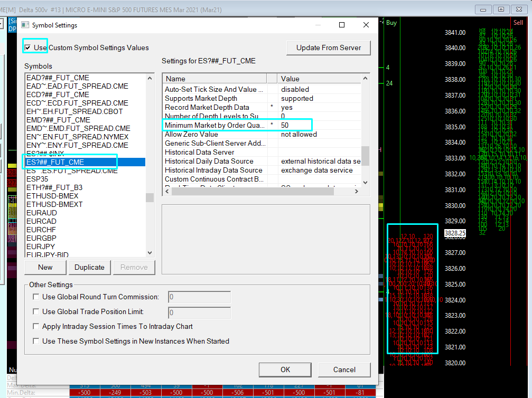Maximize the Symbol Settings dialog

(342, 25)
